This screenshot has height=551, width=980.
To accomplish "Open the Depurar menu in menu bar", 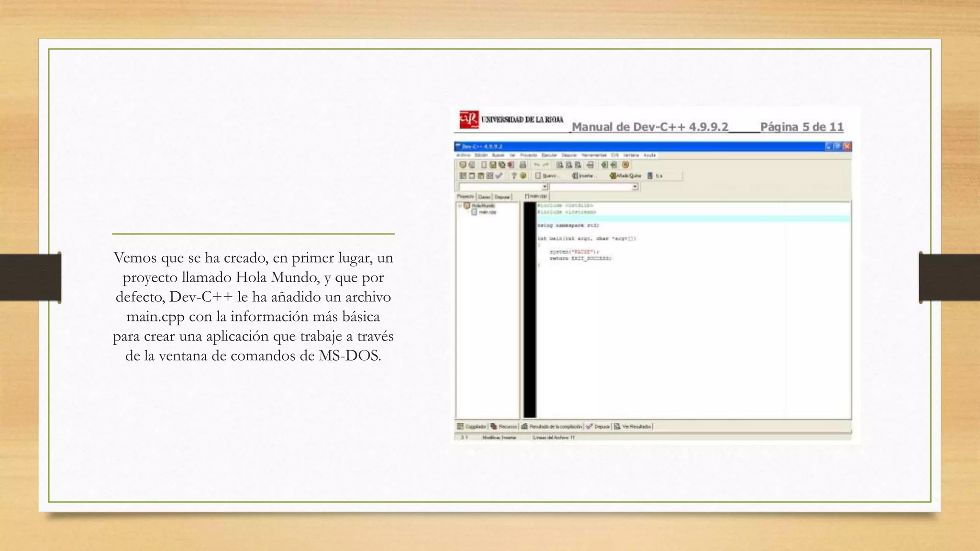I will (569, 155).
